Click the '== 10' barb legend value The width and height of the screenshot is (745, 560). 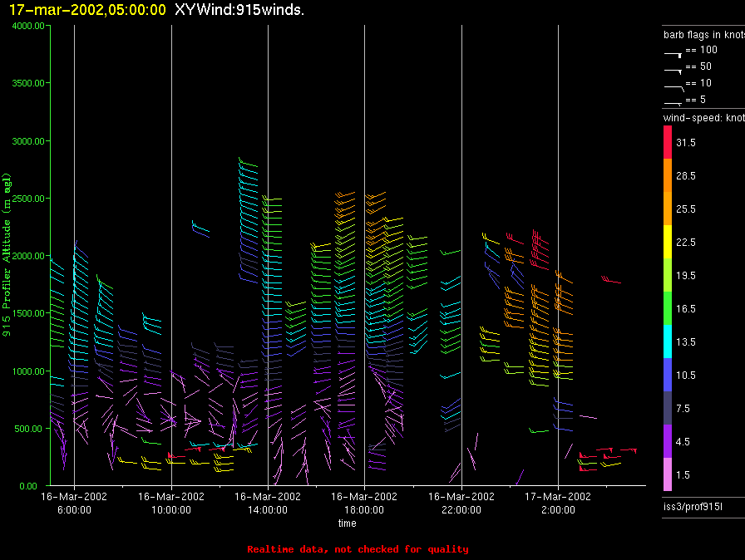[x=698, y=83]
